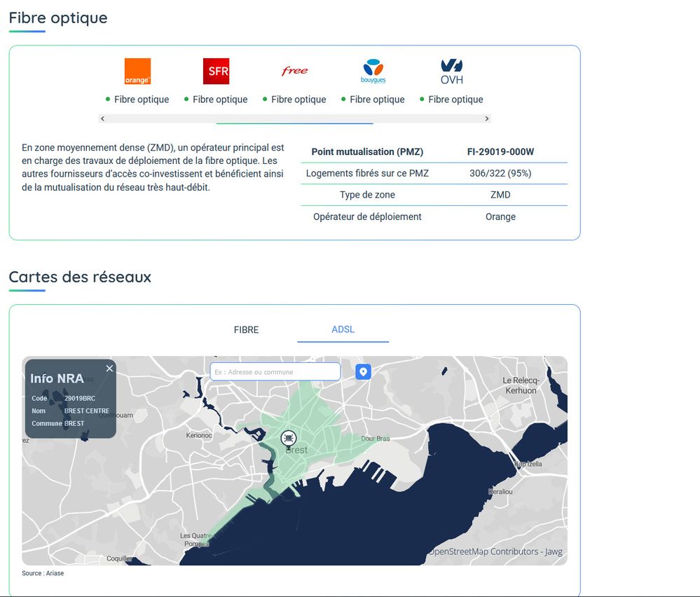The image size is (700, 597).
Task: Click Opérateur de déploiement row label
Action: (x=367, y=217)
